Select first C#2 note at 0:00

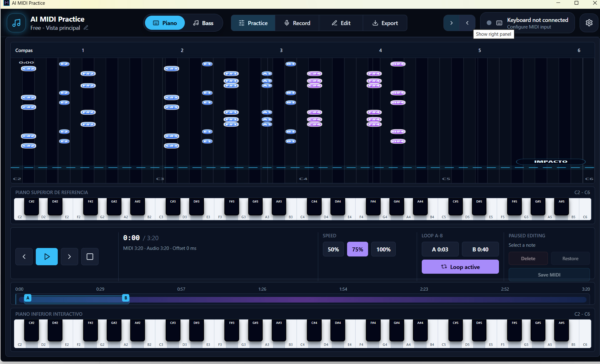point(29,69)
